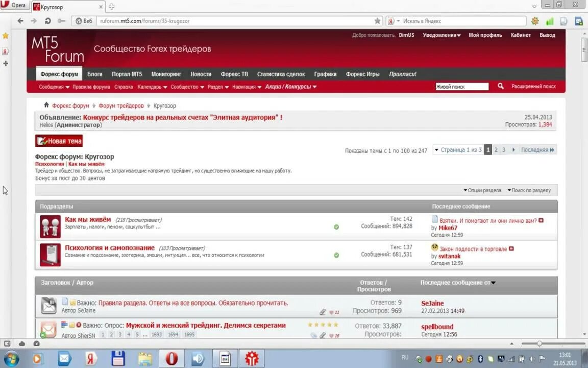This screenshot has width=588, height=368.
Task: Click the go-to-last-post icon after Закон подлости link
Action: point(511,248)
